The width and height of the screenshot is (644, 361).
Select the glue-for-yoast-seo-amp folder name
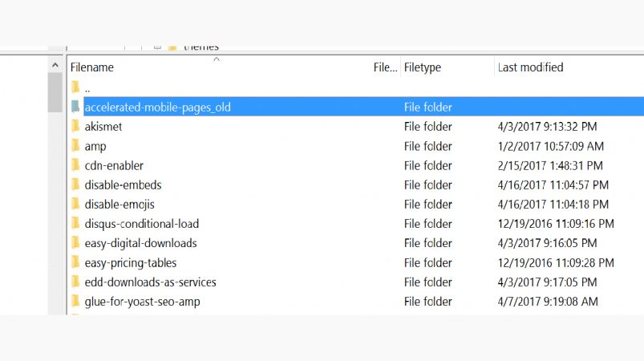(x=142, y=302)
